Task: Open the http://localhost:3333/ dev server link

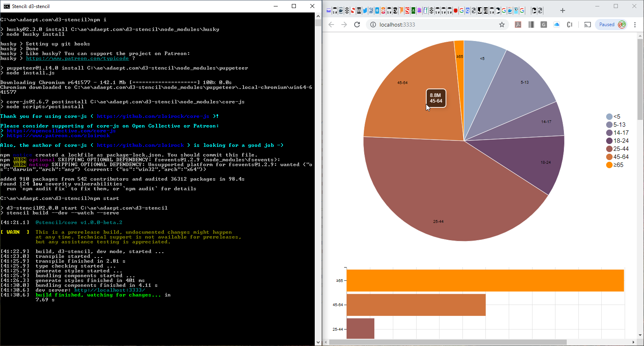Action: pos(109,290)
